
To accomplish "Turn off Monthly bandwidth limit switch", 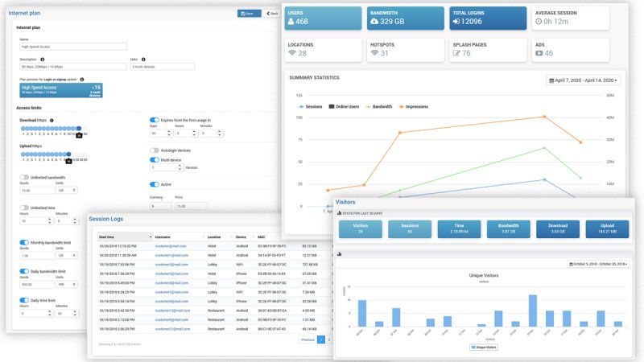I will pos(24,242).
